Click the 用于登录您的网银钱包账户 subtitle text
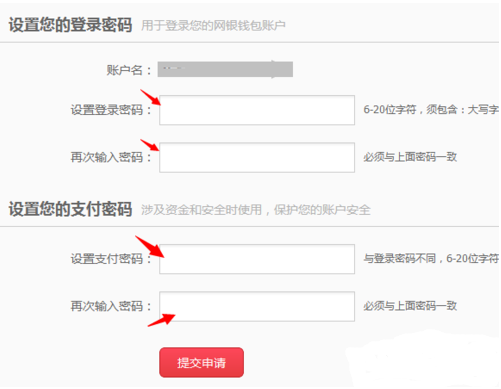This screenshot has width=501, height=389. point(213,25)
